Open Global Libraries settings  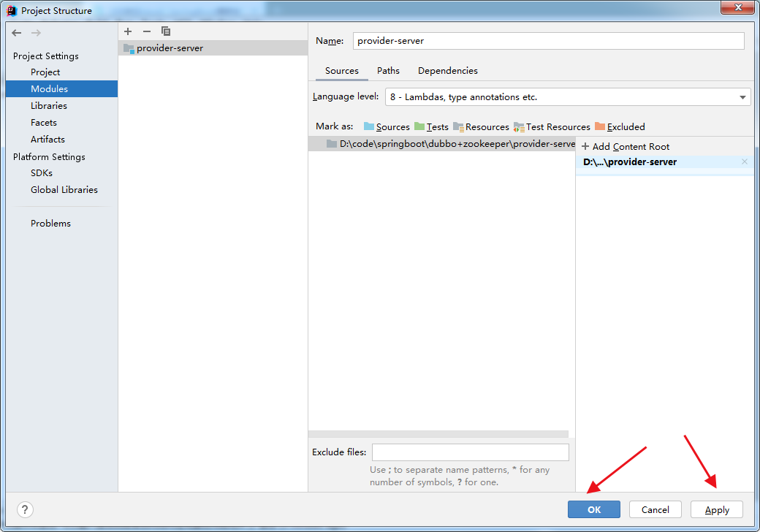(64, 190)
